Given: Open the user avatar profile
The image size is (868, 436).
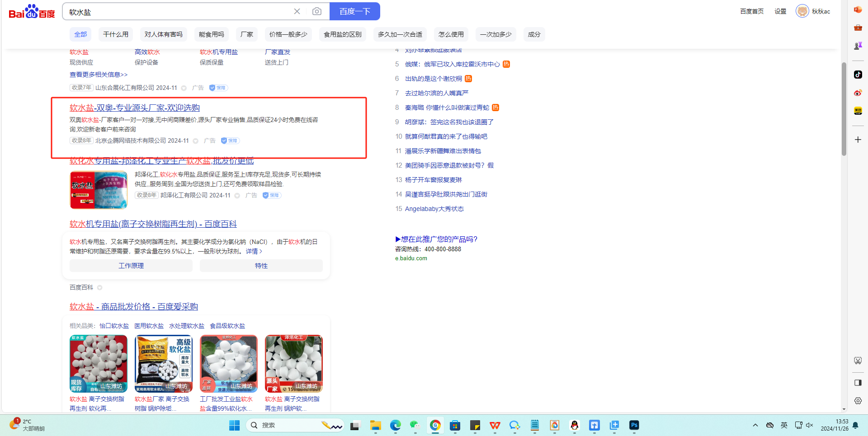Looking at the screenshot, I should [802, 11].
